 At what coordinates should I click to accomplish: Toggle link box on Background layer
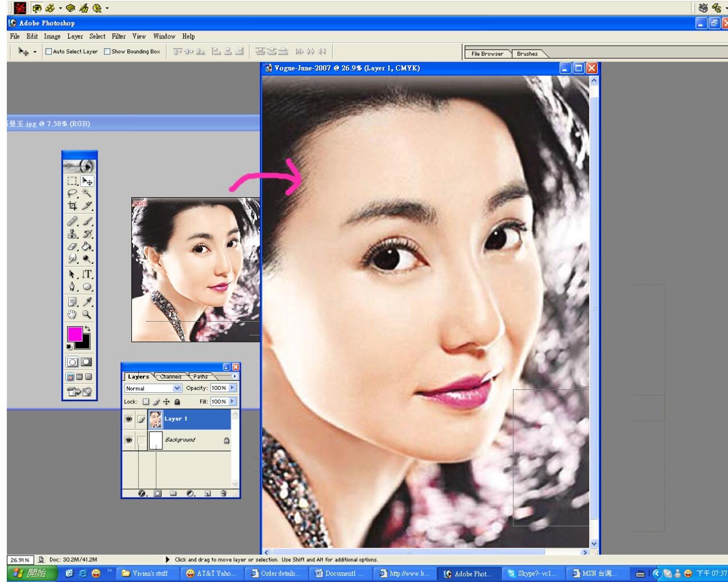pyautogui.click(x=141, y=440)
